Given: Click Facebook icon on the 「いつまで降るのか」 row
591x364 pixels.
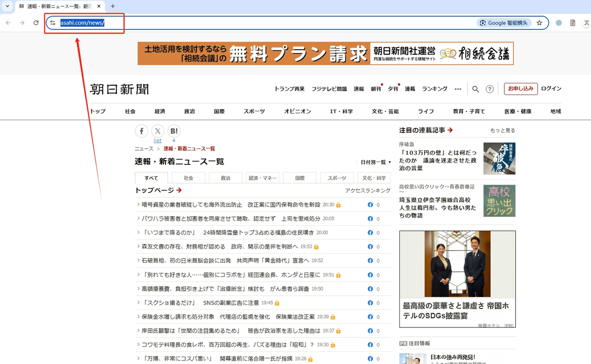Looking at the screenshot, I should click(x=370, y=232).
